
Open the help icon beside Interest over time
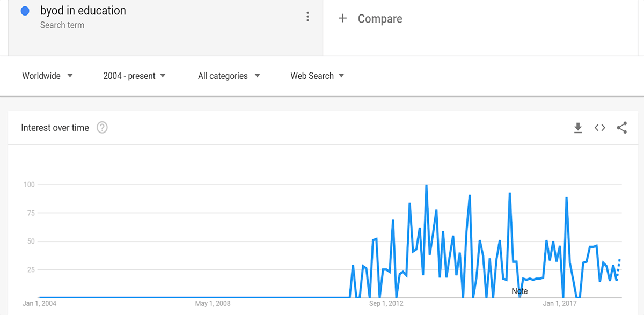pyautogui.click(x=102, y=128)
